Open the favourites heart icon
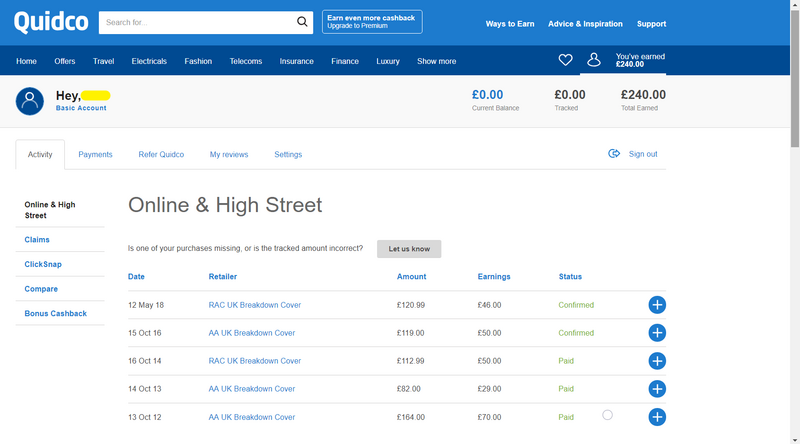 [565, 60]
